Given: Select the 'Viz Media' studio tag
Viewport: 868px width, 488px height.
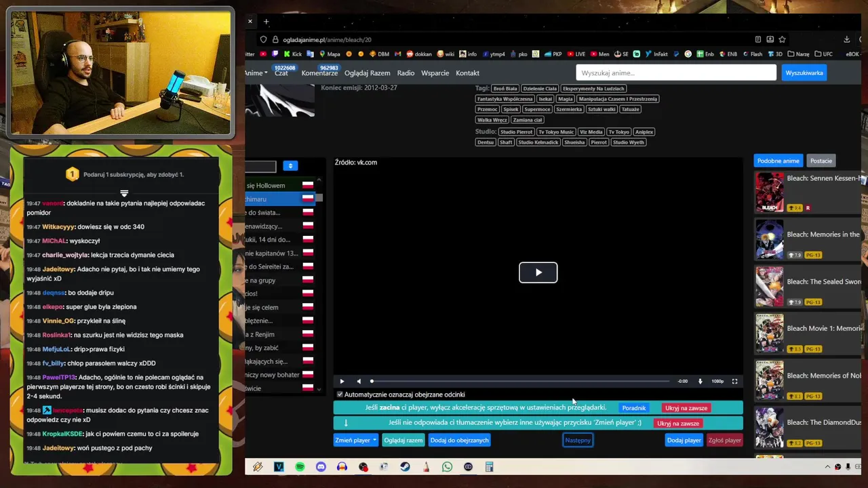Looking at the screenshot, I should (x=591, y=132).
